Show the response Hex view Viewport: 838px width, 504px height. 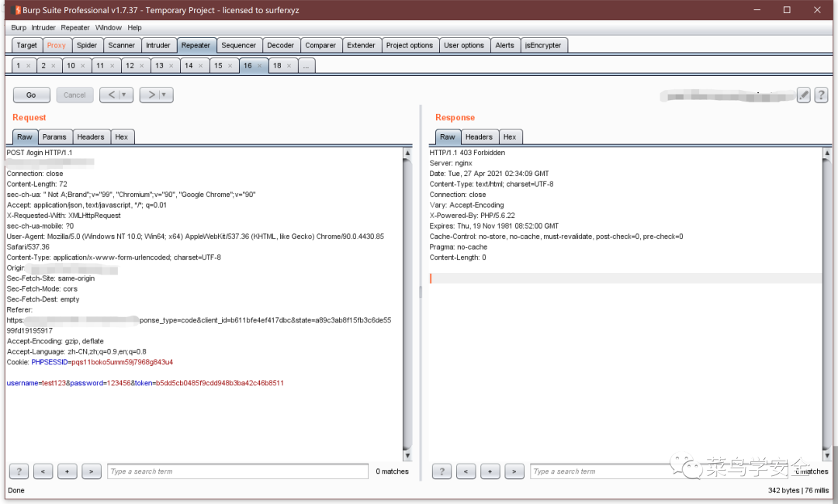(x=510, y=137)
